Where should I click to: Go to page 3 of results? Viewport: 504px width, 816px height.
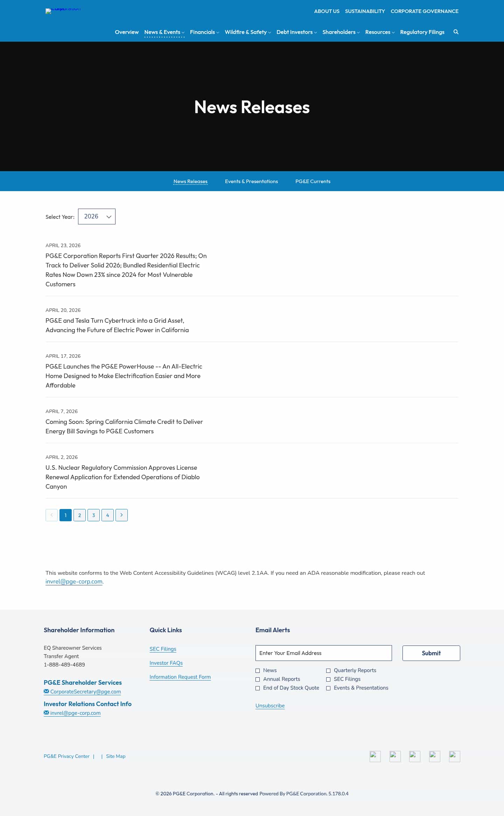[x=93, y=515]
